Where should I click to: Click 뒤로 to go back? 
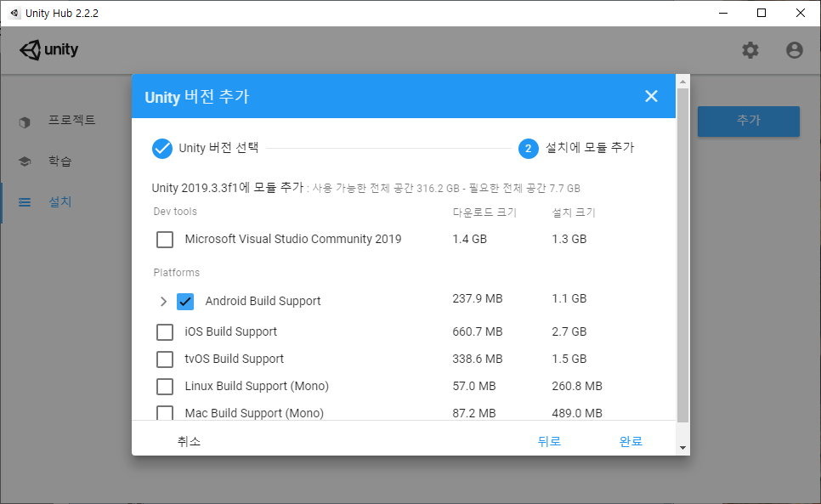click(x=549, y=442)
